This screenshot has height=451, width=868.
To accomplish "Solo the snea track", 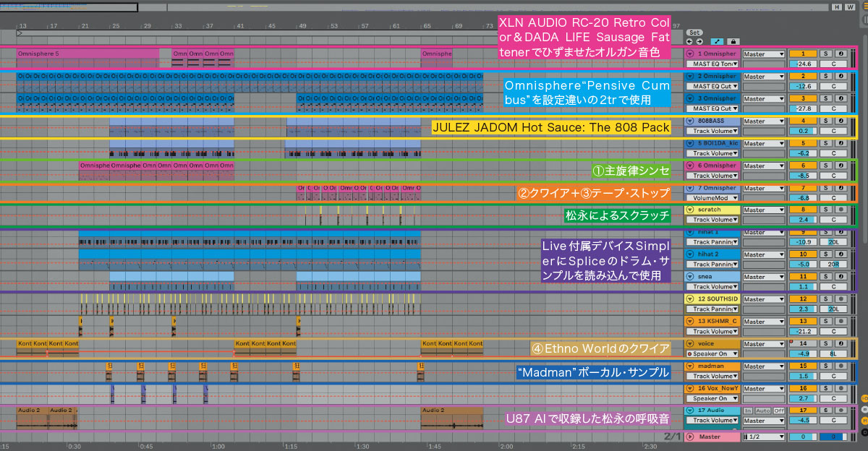I will click(825, 277).
